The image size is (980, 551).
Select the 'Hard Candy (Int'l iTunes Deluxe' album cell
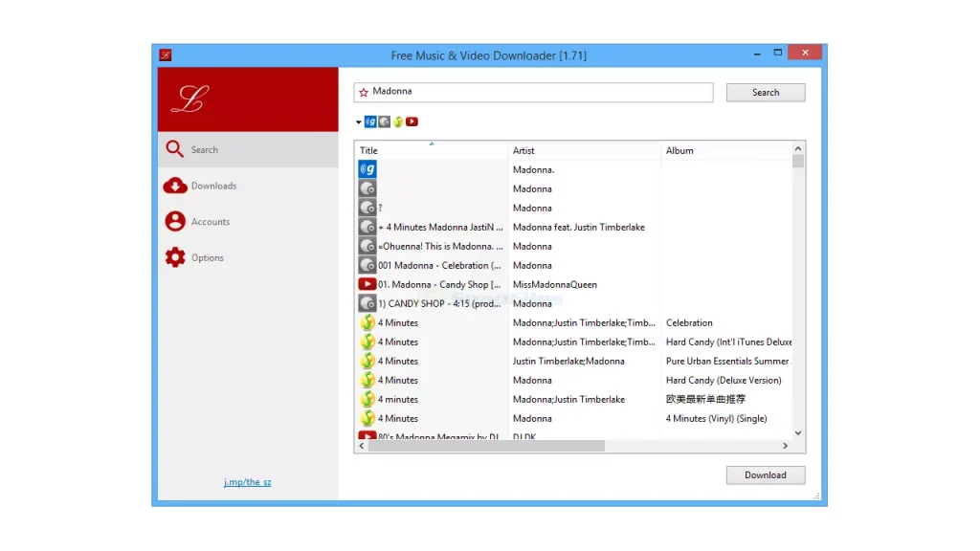coord(728,342)
